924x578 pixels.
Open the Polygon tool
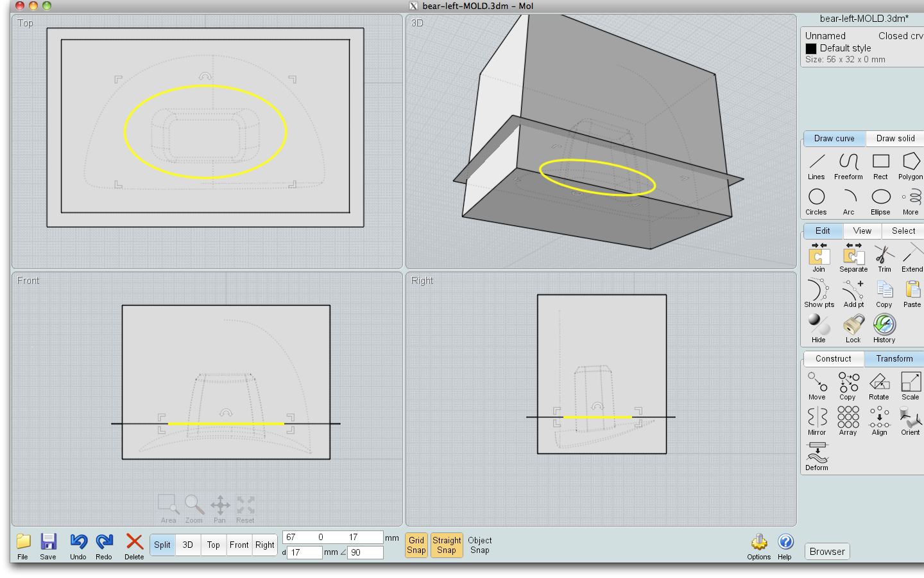(x=911, y=166)
